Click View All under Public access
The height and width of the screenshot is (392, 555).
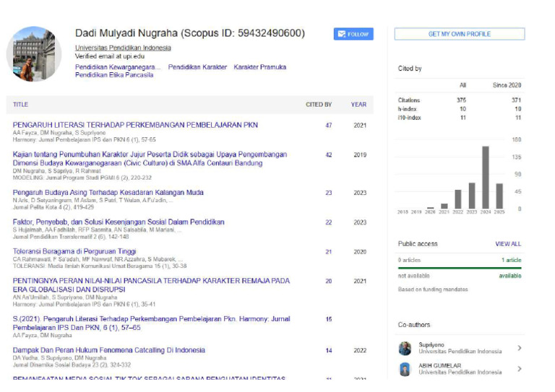507,244
